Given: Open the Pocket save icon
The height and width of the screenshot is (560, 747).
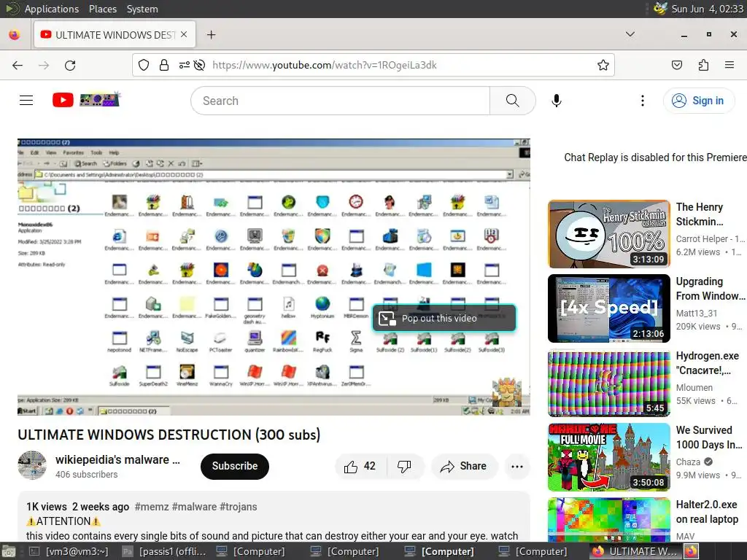Looking at the screenshot, I should point(676,65).
